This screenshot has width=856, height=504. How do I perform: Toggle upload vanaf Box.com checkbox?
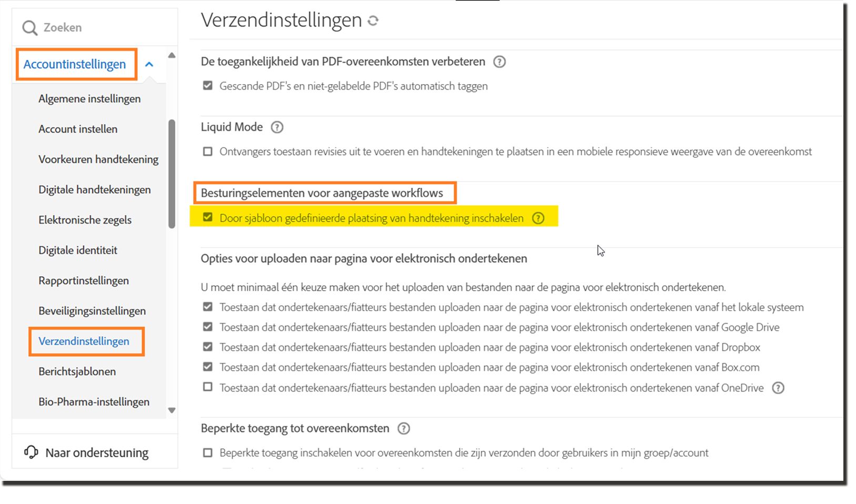point(208,367)
